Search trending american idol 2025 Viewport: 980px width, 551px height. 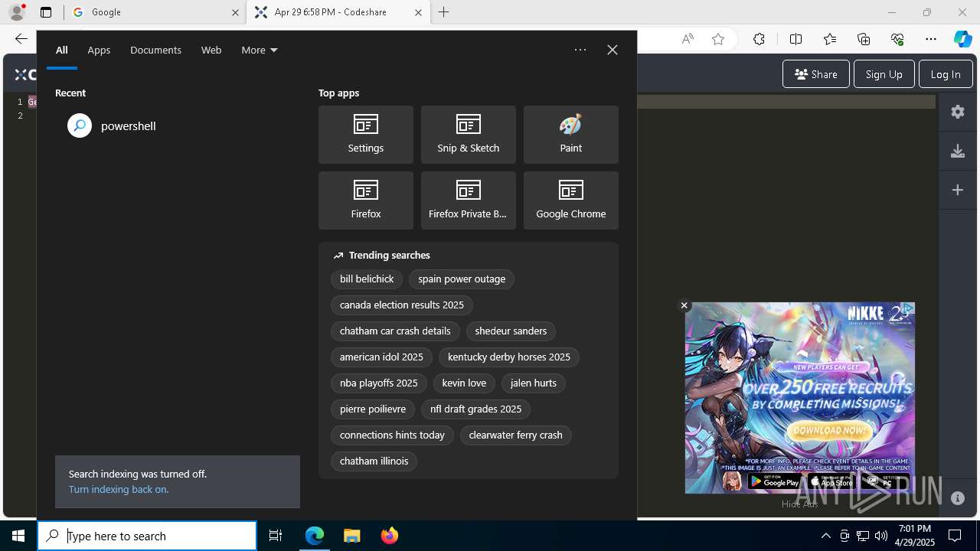tap(381, 357)
